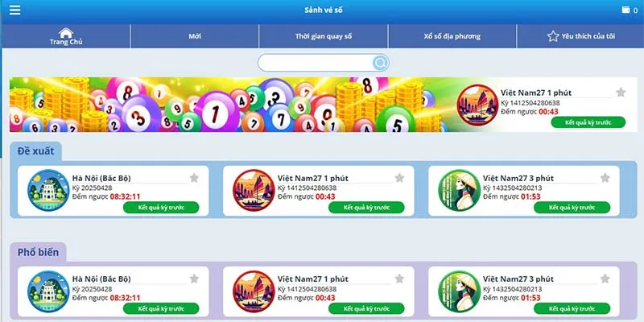Click Việt Nam27 1 phút ship icon in Đề xuất
This screenshot has width=644, height=322.
254,191
